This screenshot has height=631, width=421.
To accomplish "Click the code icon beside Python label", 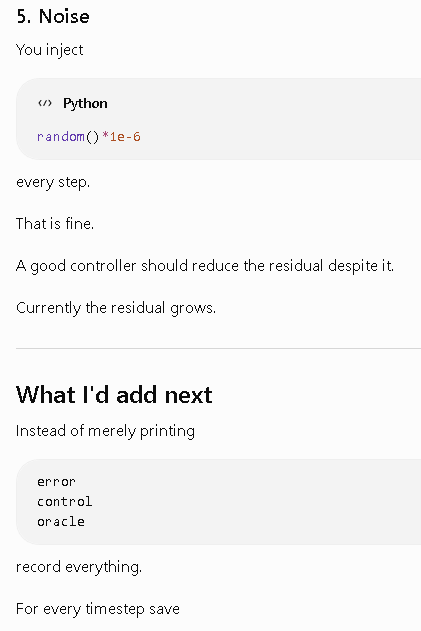I will click(45, 103).
